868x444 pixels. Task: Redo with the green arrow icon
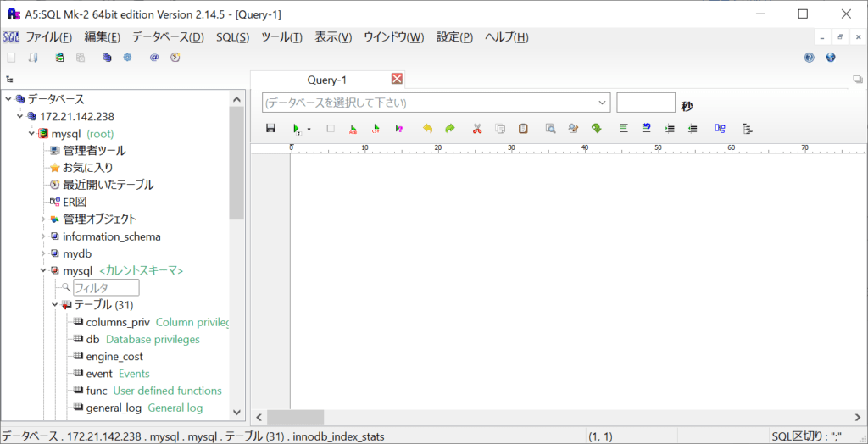coord(450,129)
